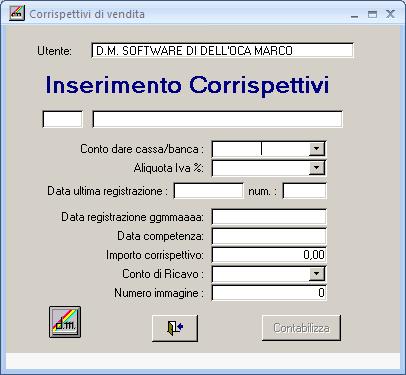The image size is (406, 375).
Task: Select the Data registrazione ggmmaaaa field
Action: tap(269, 217)
